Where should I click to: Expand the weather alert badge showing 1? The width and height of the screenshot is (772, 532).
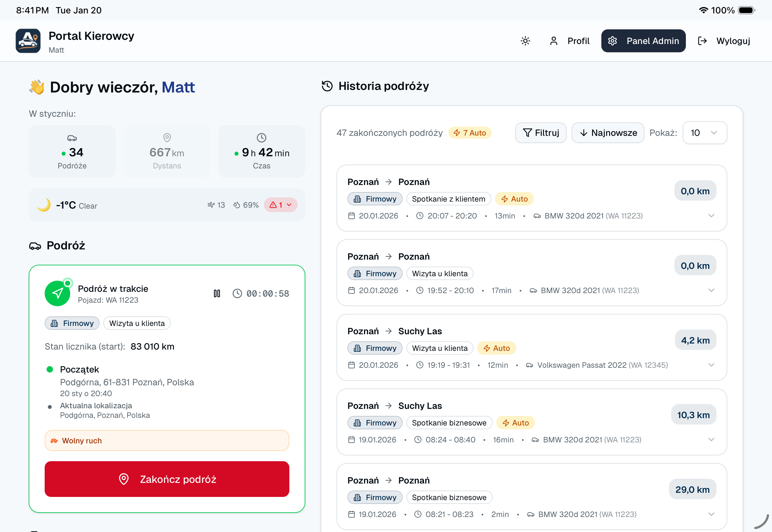pyautogui.click(x=280, y=205)
